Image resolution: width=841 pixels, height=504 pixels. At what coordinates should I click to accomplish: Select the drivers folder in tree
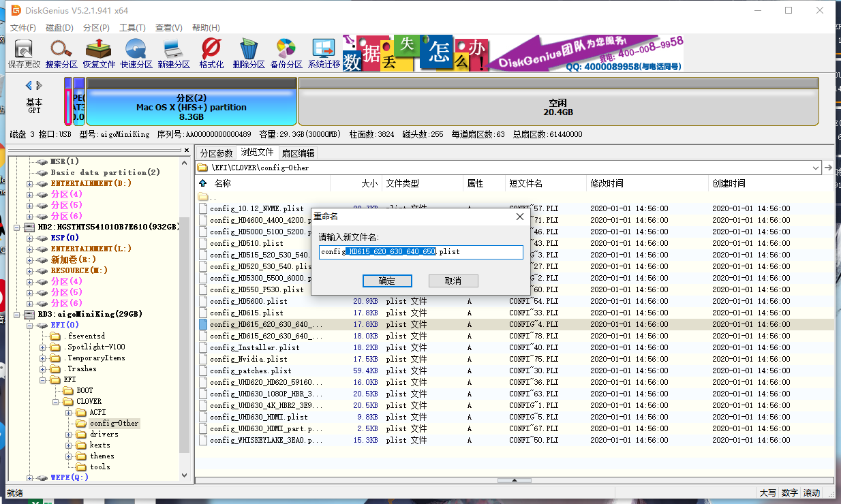tap(104, 434)
